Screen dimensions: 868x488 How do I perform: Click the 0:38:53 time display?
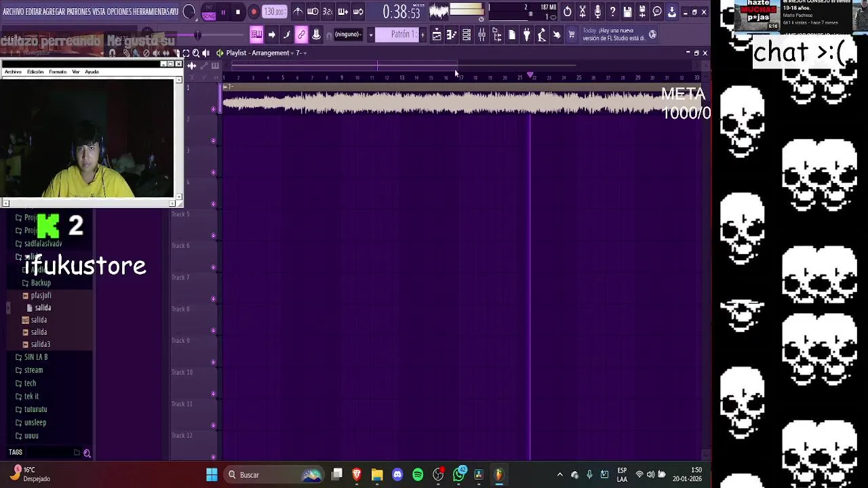pyautogui.click(x=401, y=12)
